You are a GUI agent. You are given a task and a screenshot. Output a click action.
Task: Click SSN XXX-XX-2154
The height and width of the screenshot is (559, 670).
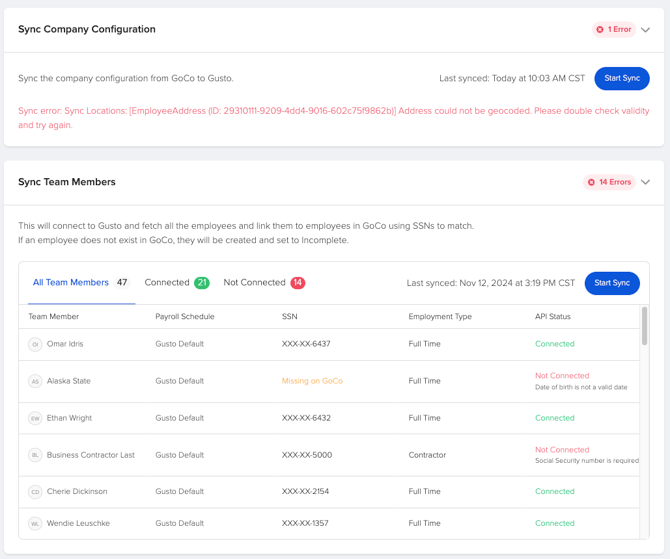(x=305, y=491)
